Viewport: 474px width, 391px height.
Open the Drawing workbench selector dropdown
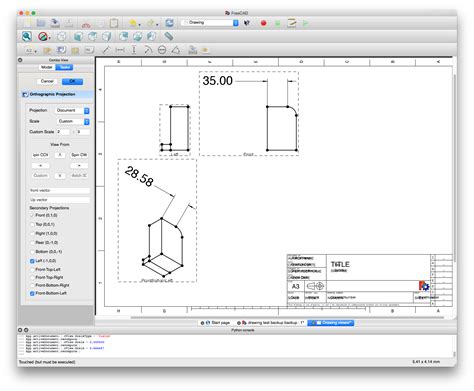[x=210, y=23]
